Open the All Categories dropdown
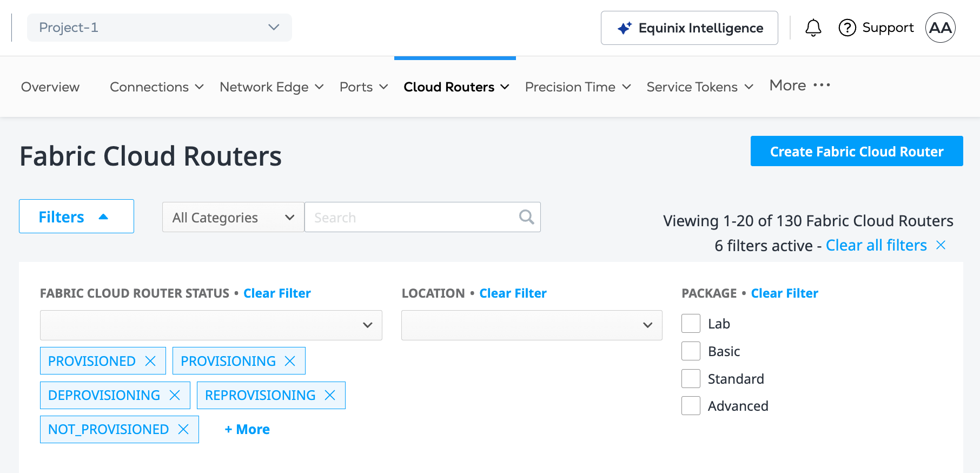This screenshot has width=980, height=473. [x=233, y=217]
